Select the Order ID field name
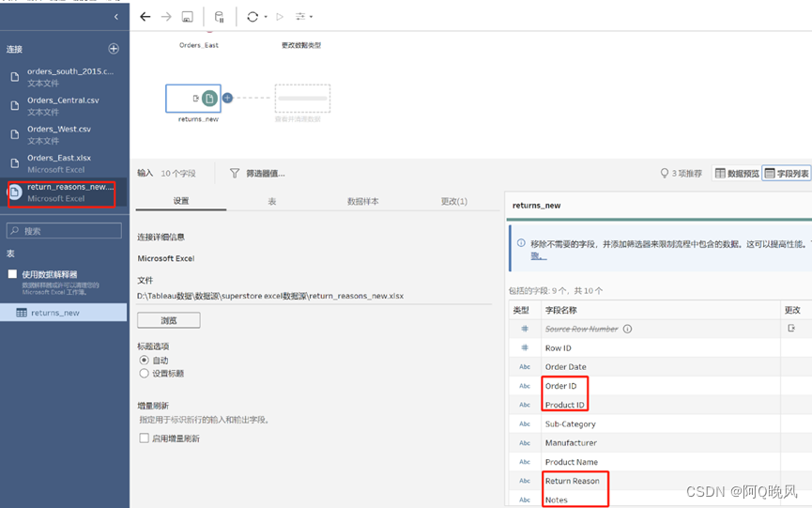 pos(560,386)
